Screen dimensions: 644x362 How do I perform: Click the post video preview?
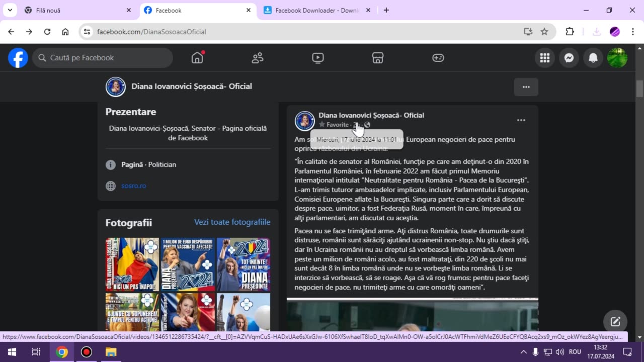pos(413,314)
